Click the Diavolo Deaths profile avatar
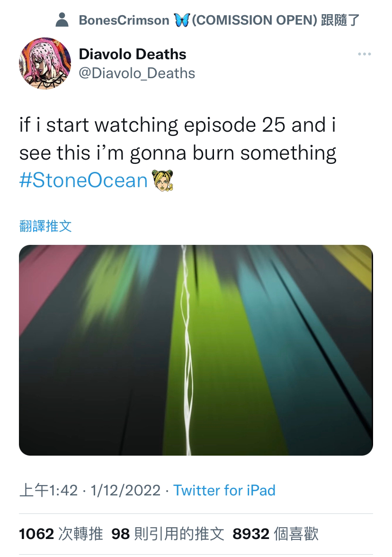392x557 pixels. coord(45,63)
